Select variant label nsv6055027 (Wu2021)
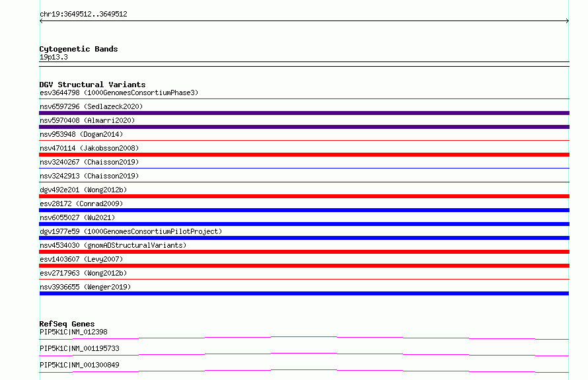The height and width of the screenshot is (380, 588). [77, 217]
